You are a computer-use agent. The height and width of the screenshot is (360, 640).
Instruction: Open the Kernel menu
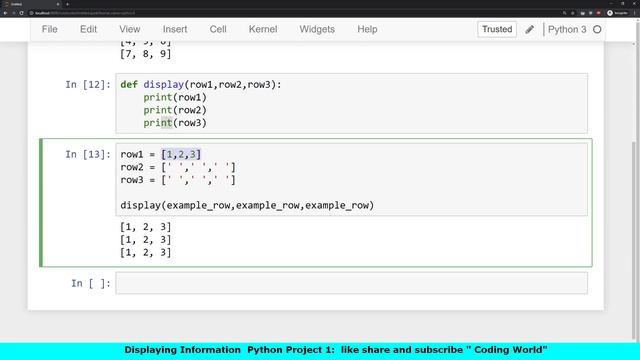[x=263, y=29]
